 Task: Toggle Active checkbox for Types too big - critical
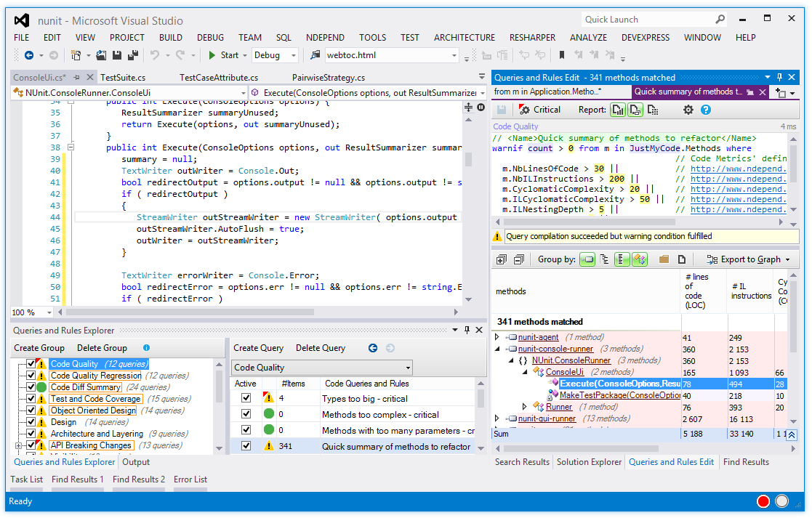[246, 398]
